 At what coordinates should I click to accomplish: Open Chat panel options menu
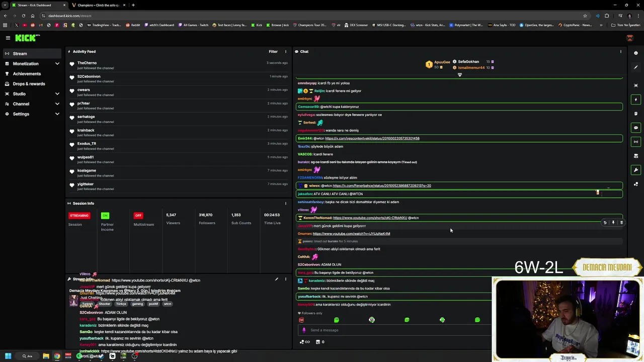click(620, 51)
